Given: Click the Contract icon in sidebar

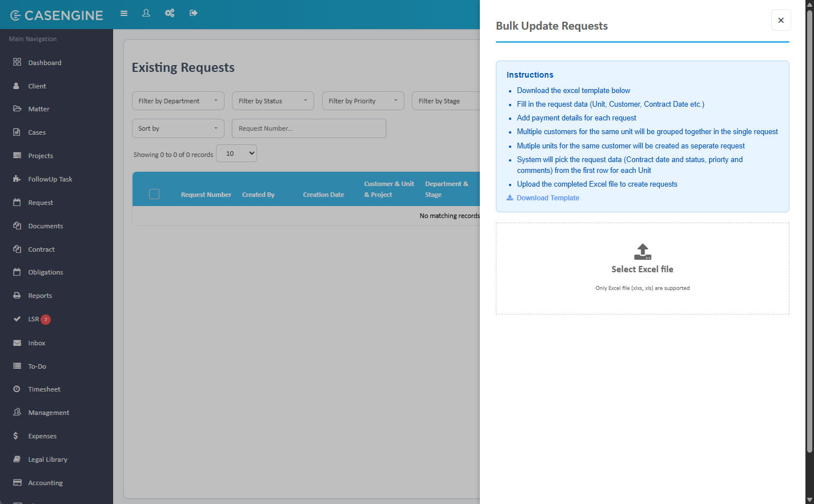Looking at the screenshot, I should click(x=17, y=249).
